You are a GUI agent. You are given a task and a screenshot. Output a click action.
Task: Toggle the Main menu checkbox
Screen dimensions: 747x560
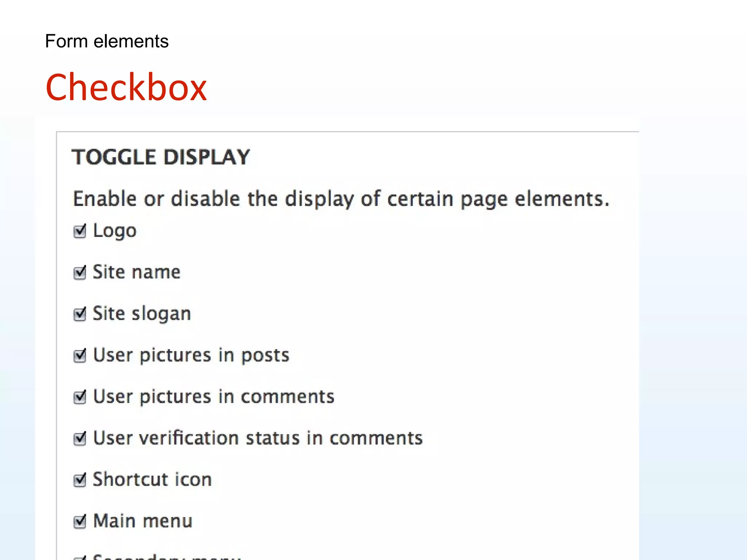click(x=80, y=521)
